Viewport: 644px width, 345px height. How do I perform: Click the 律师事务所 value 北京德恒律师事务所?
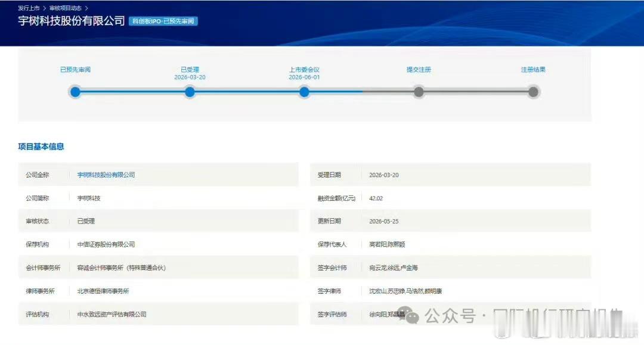(103, 291)
